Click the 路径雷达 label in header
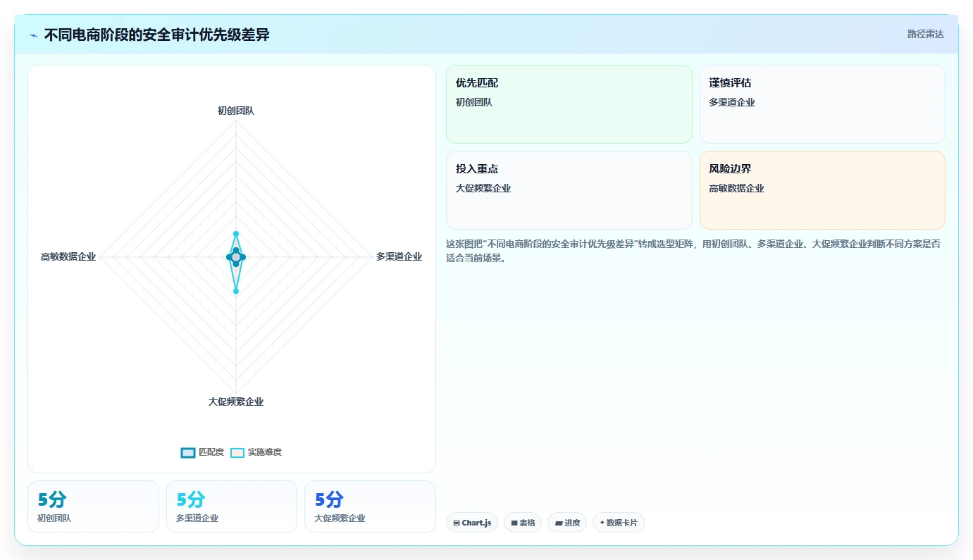 tap(925, 34)
